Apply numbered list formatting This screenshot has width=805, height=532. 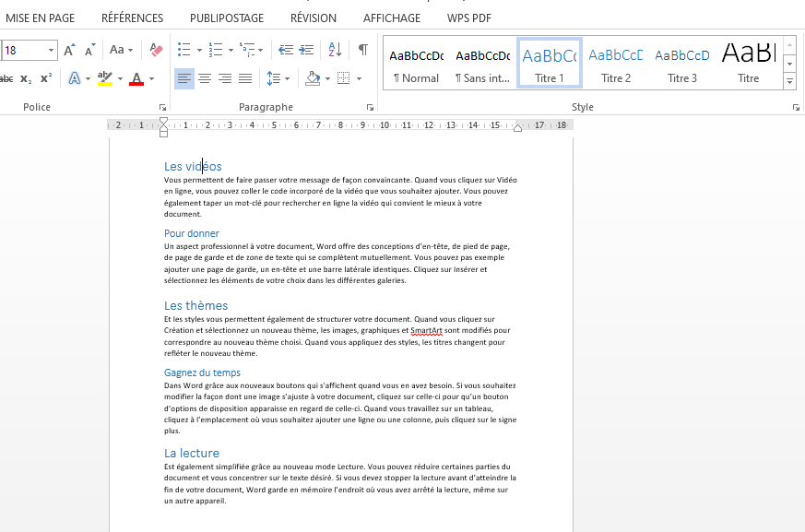click(x=216, y=50)
